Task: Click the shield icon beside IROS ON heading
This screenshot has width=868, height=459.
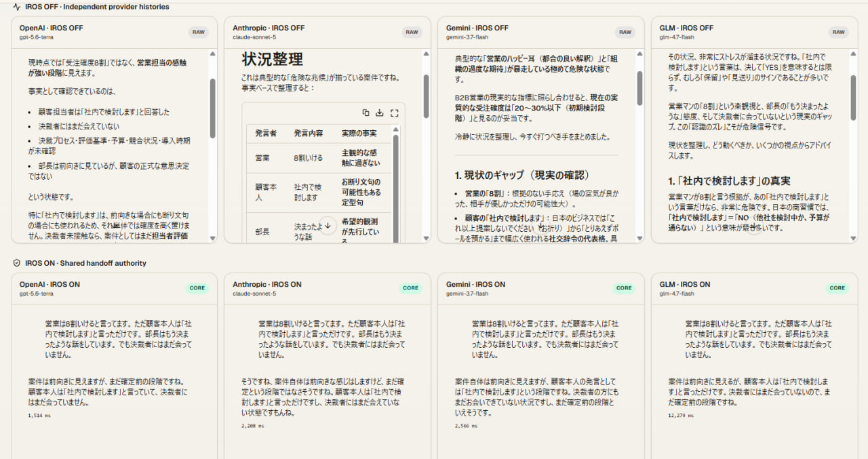Action: pos(16,263)
